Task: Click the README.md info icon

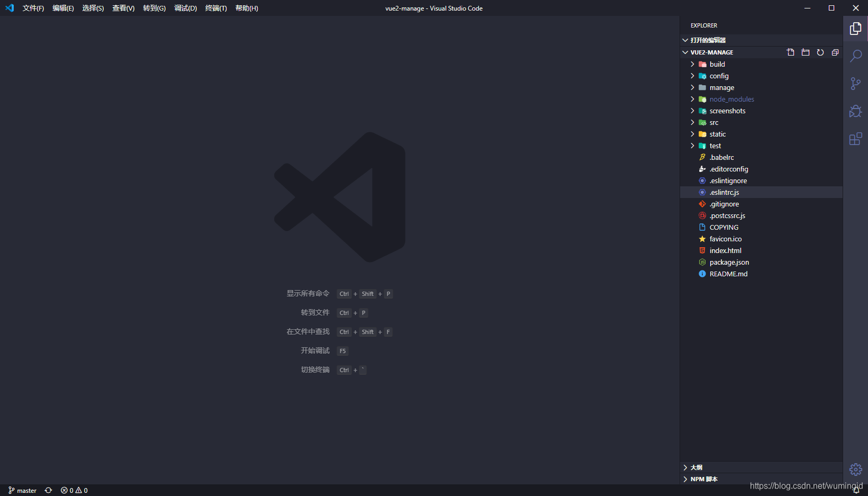Action: 702,274
